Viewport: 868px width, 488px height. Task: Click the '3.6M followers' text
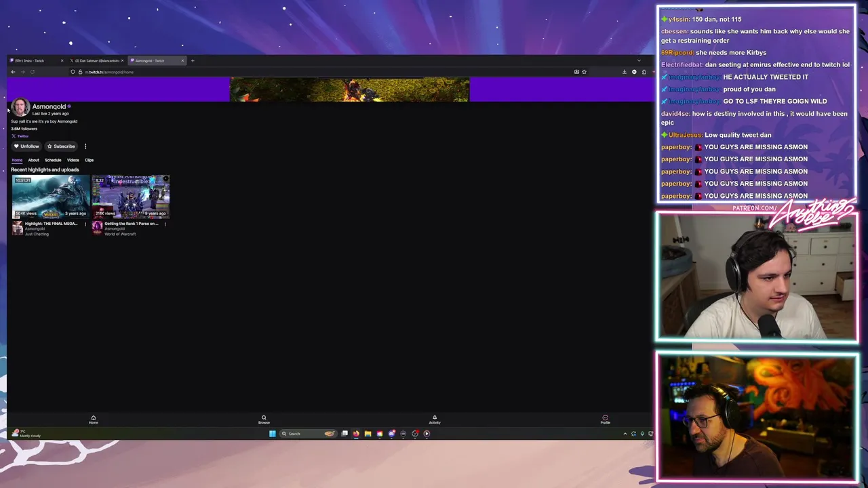click(24, 129)
